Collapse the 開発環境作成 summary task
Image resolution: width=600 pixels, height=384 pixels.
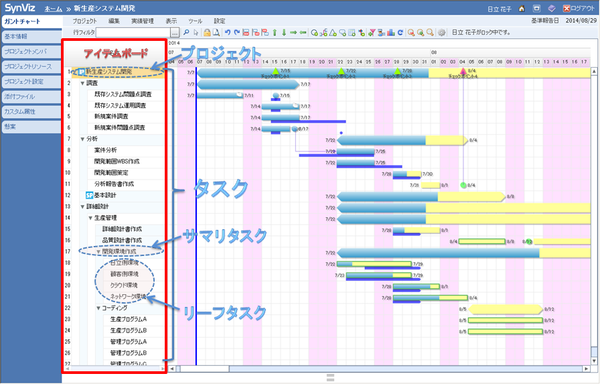pos(98,252)
